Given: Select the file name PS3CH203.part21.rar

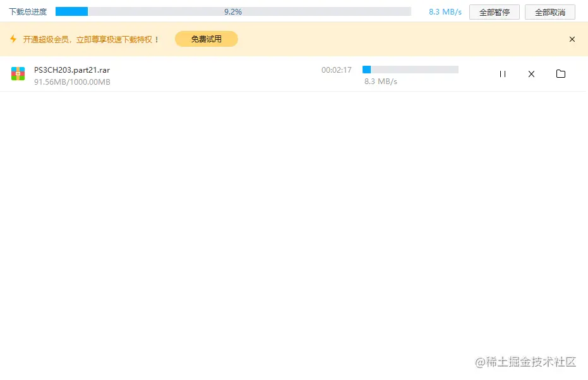Looking at the screenshot, I should tap(72, 70).
